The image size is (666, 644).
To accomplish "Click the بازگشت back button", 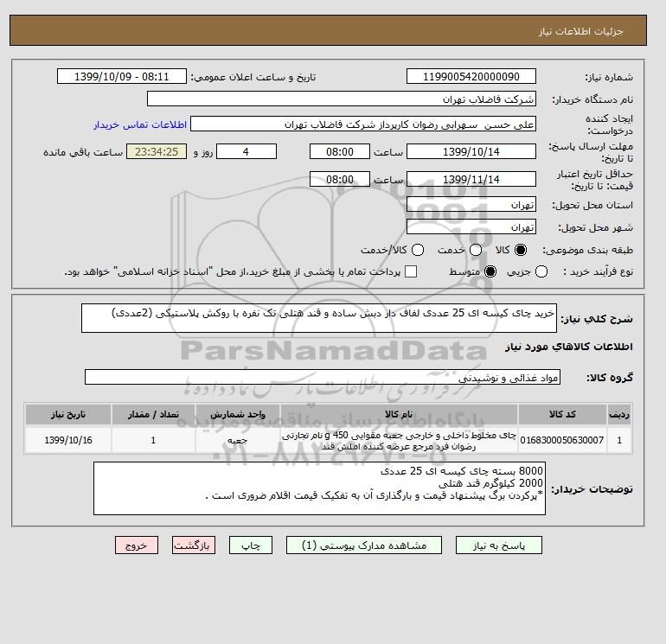I will 194,545.
